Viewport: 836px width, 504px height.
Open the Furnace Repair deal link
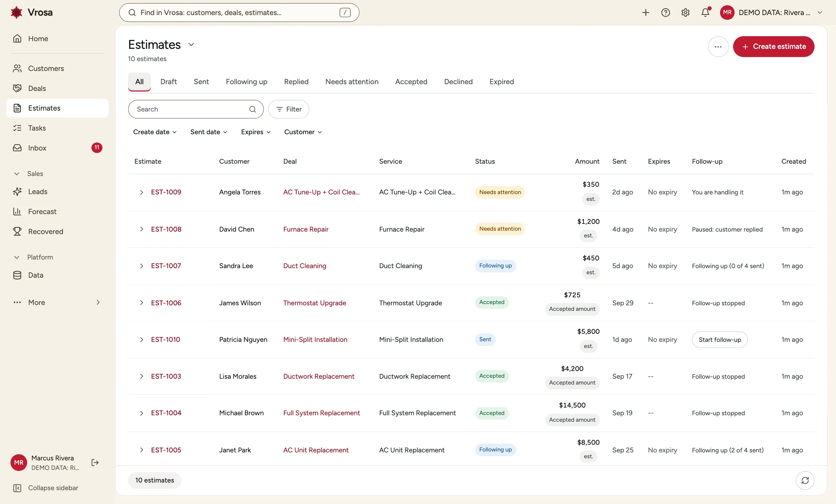(x=306, y=229)
